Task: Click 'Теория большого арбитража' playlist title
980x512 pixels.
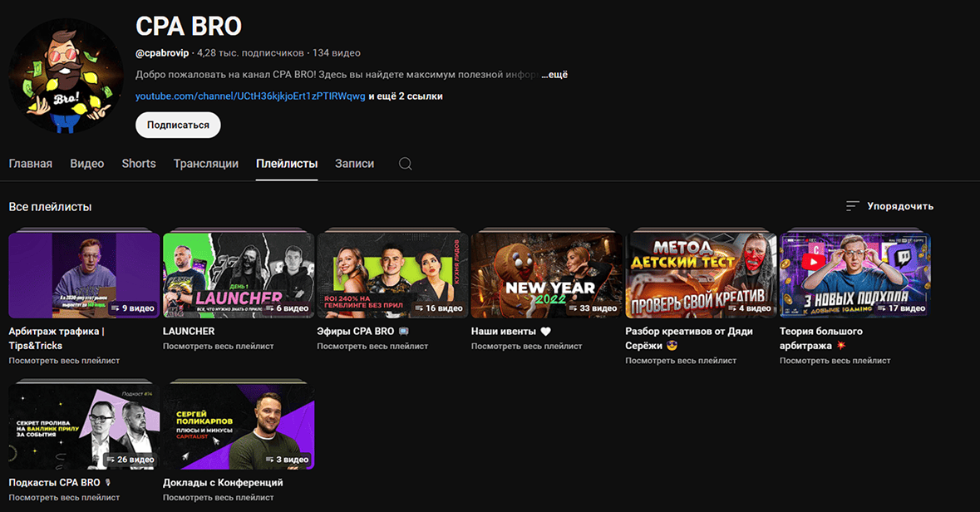Action: [820, 338]
